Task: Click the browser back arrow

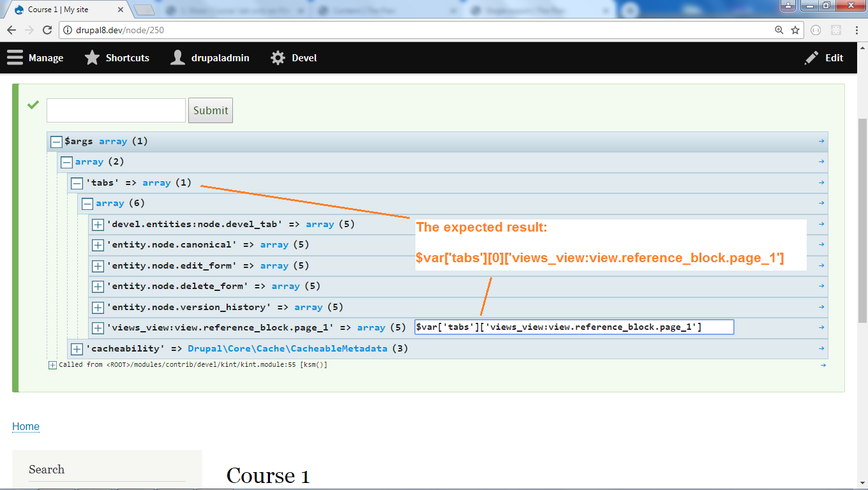Action: point(11,30)
